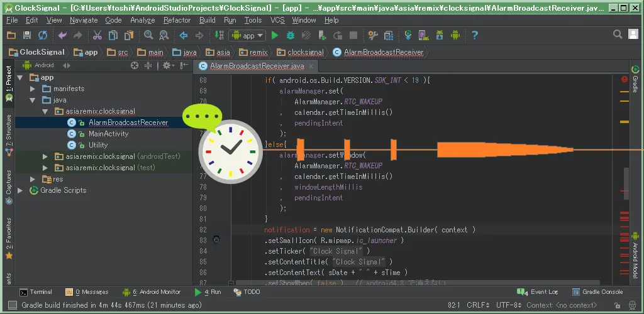Change CRLF line separator in status bar
Image resolution: width=644 pixels, height=314 pixels.
click(478, 305)
